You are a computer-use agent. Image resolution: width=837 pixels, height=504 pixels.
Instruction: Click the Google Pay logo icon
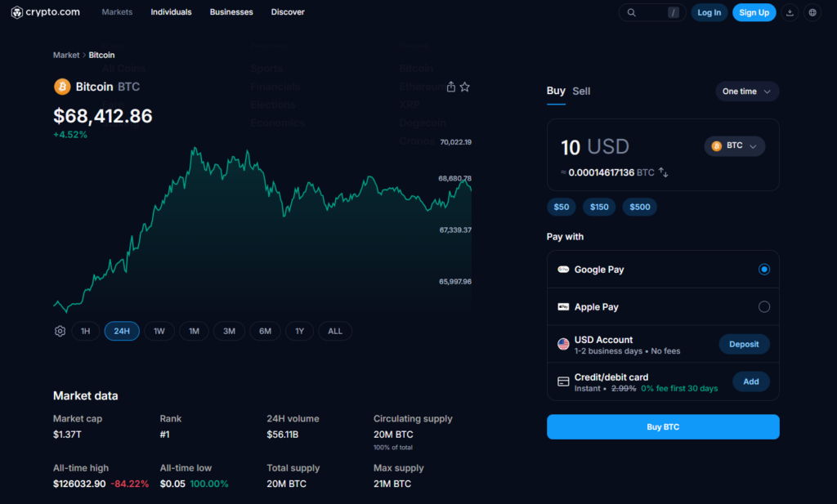click(563, 270)
